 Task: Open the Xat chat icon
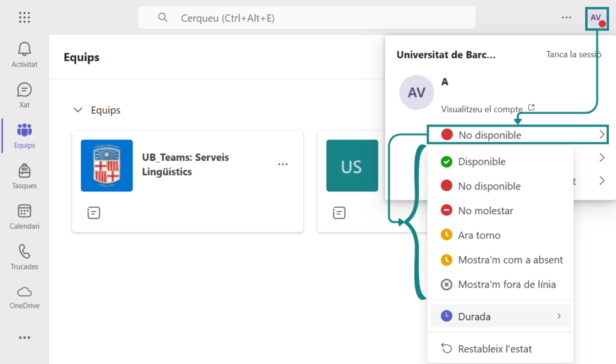tap(25, 95)
